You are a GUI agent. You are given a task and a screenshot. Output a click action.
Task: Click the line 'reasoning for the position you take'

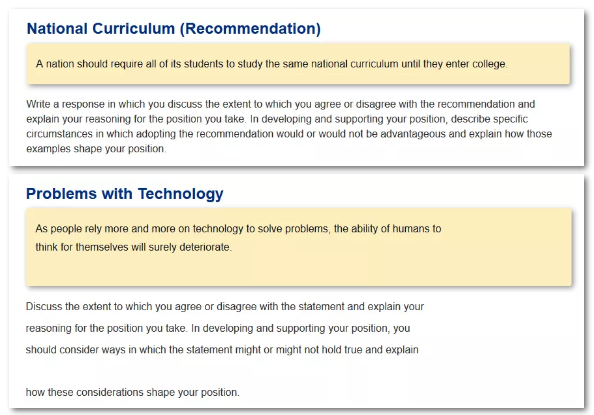pyautogui.click(x=218, y=328)
